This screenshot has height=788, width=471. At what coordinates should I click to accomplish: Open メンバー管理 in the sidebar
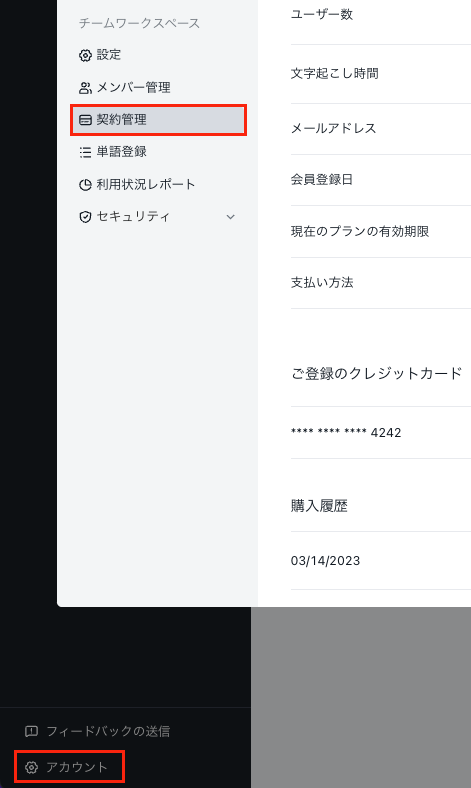click(x=133, y=87)
